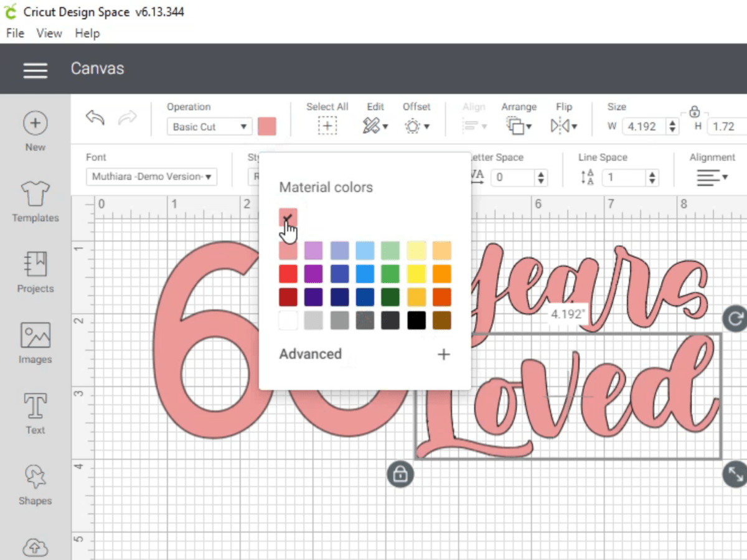Screen dimensions: 747x560
Task: Click the lock handle under selection
Action: (400, 474)
